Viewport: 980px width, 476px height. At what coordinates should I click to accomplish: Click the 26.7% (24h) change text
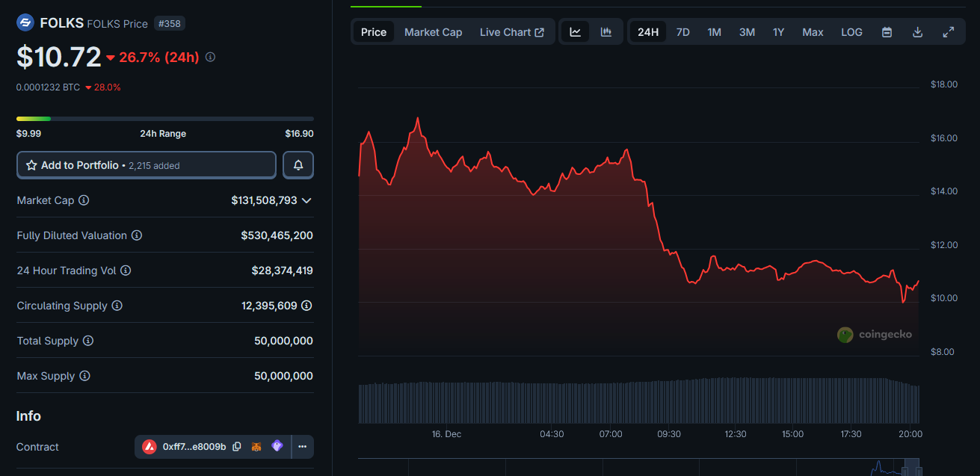[x=158, y=57]
